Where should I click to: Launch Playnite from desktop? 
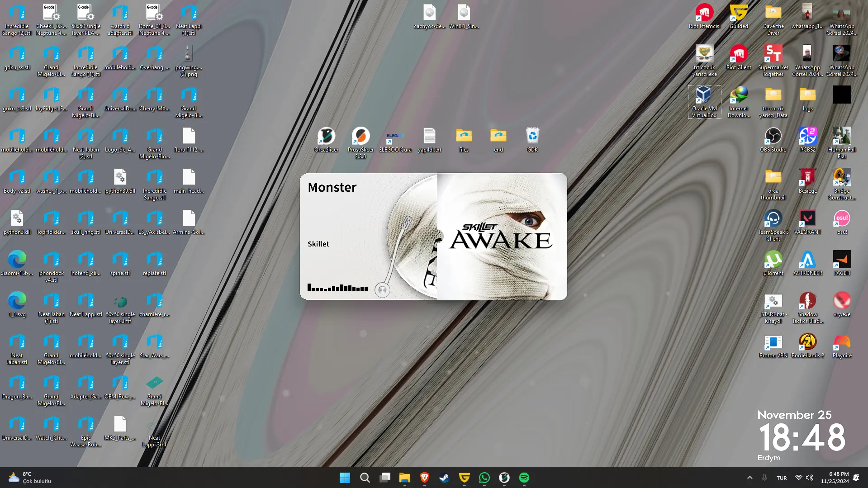[842, 346]
